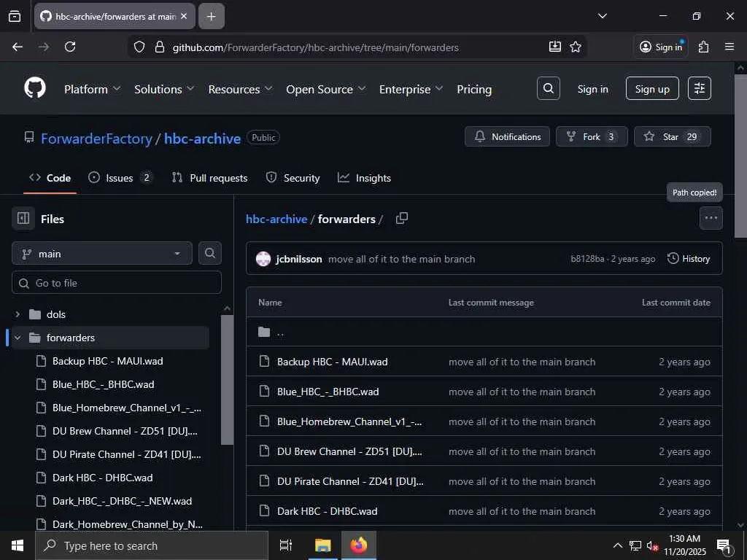Click the file icon for Dark HBC - DHBC.wad row
This screenshot has width=747, height=560.
point(264,511)
